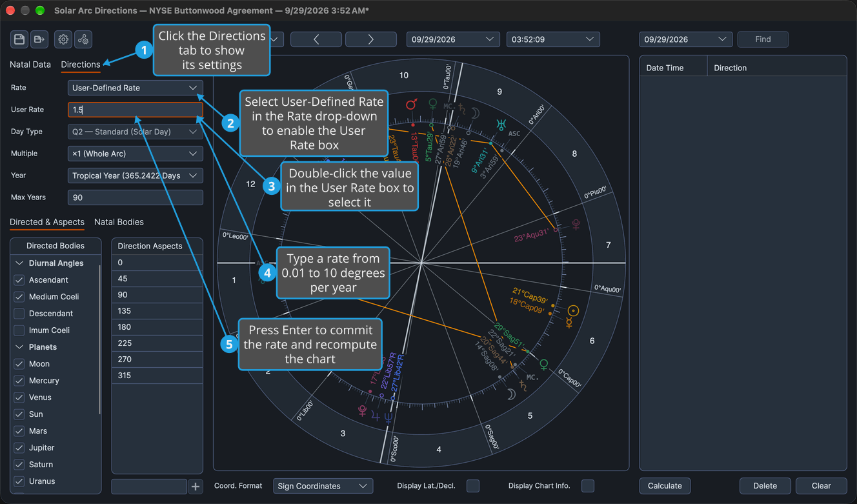This screenshot has width=857, height=504.
Task: Click the Calculate button
Action: pyautogui.click(x=665, y=486)
